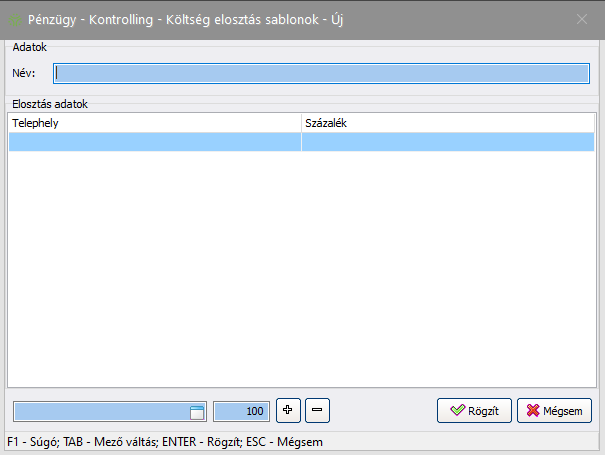Image resolution: width=605 pixels, height=455 pixels.
Task: Click the Elosztás adatok group label
Action: (x=50, y=102)
